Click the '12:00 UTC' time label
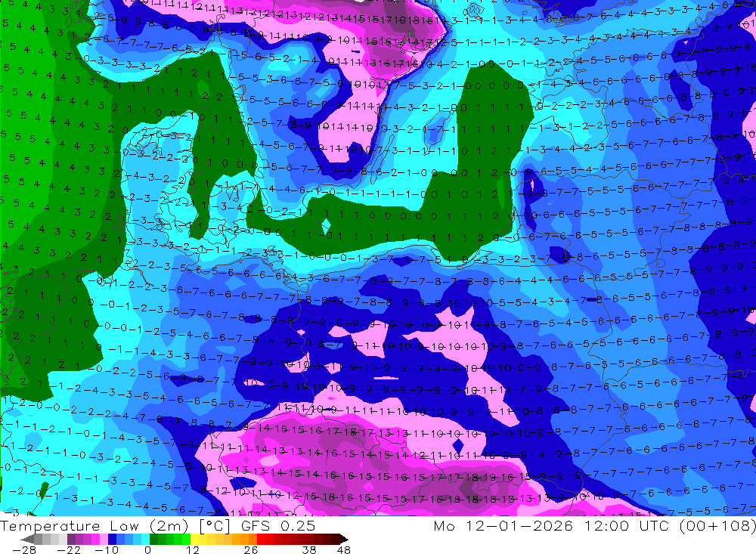The width and height of the screenshot is (756, 554). pyautogui.click(x=629, y=525)
